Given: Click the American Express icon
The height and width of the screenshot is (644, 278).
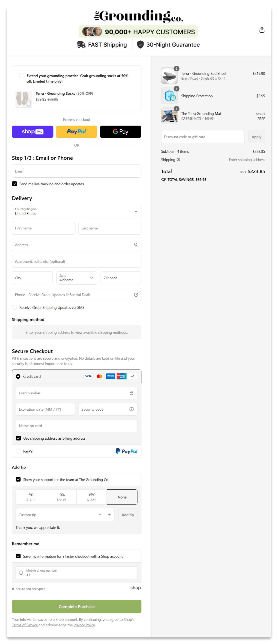Looking at the screenshot, I should [x=110, y=376].
